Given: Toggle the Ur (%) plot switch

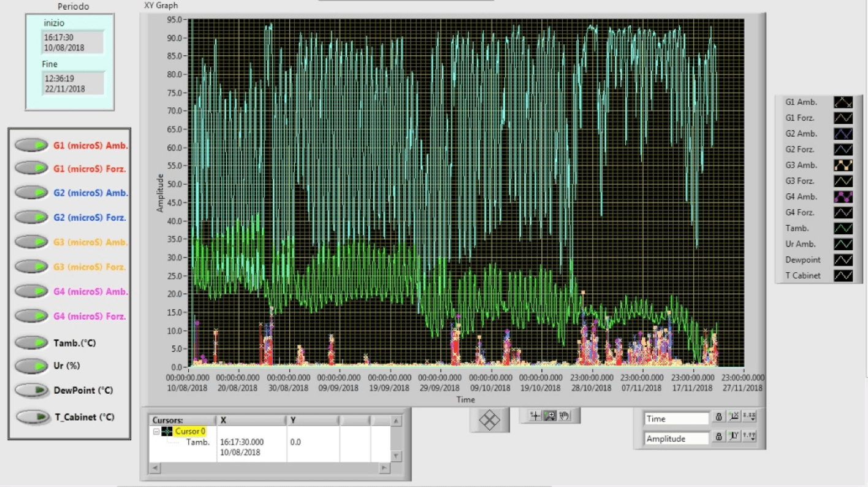Looking at the screenshot, I should click(31, 366).
